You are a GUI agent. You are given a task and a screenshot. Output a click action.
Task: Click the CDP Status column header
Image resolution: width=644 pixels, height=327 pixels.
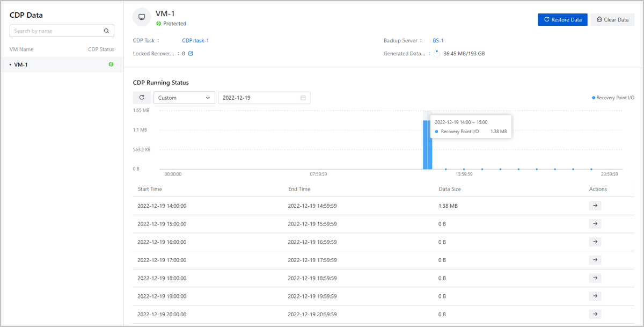click(101, 49)
